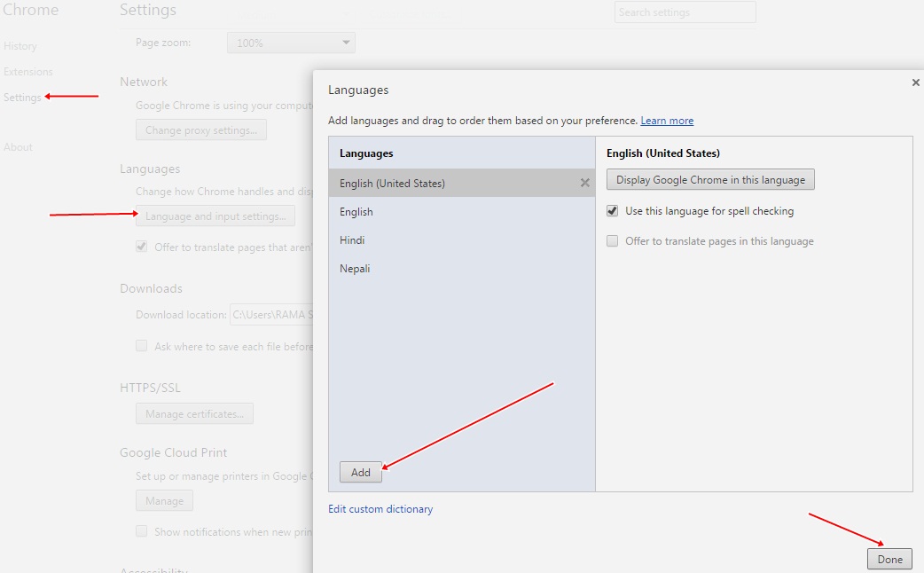
Task: Click 'Display Google Chrome in this language'
Action: [x=709, y=179]
